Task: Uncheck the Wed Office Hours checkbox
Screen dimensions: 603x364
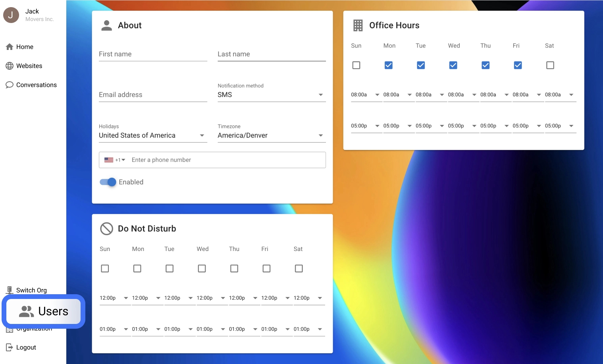Action: (x=453, y=65)
